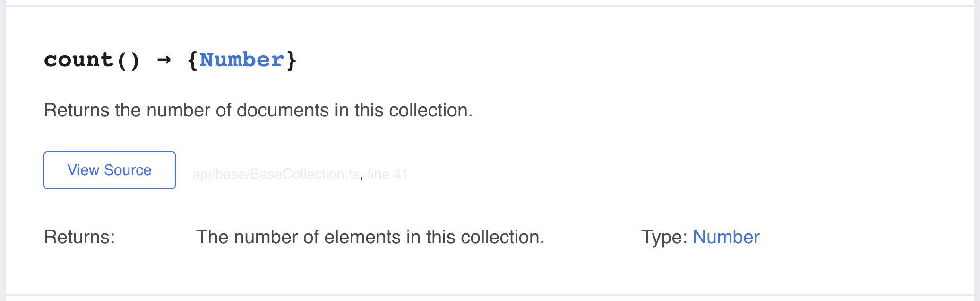The width and height of the screenshot is (980, 301).
Task: Click the "Returns:" label
Action: click(79, 237)
